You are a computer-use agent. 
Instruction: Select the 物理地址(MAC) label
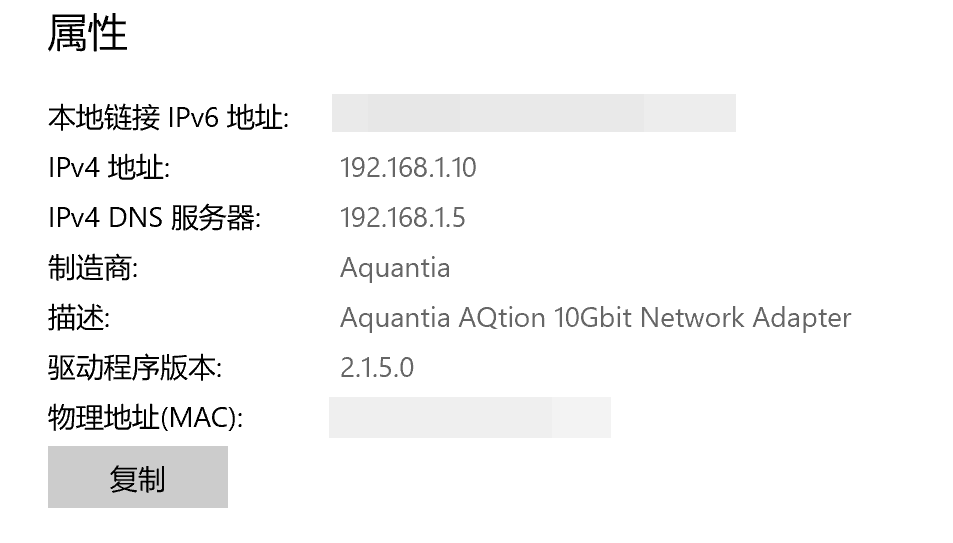146,418
